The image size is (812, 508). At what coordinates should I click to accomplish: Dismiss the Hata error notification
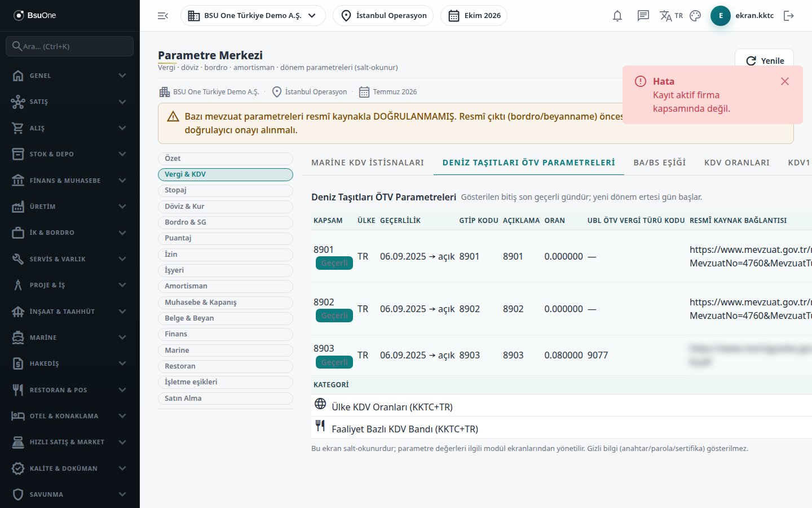(x=784, y=81)
